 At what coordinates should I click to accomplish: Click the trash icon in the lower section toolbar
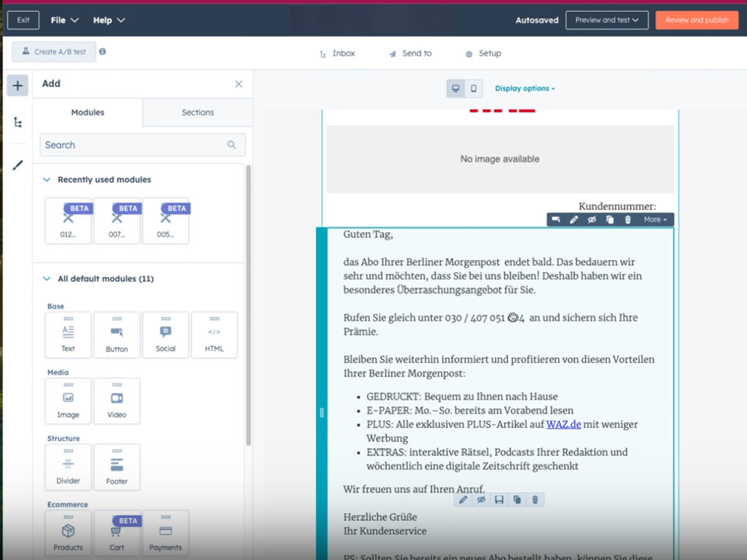point(535,500)
